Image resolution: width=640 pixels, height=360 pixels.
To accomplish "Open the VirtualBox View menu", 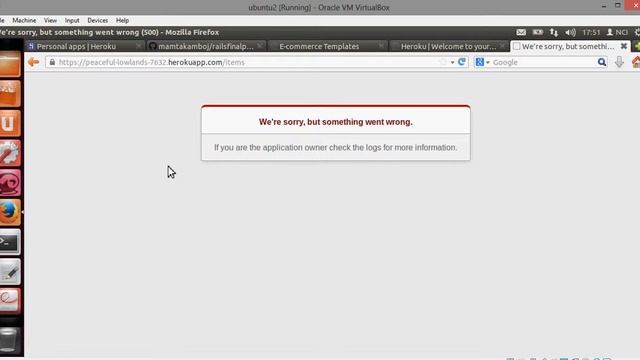I will coord(51,20).
